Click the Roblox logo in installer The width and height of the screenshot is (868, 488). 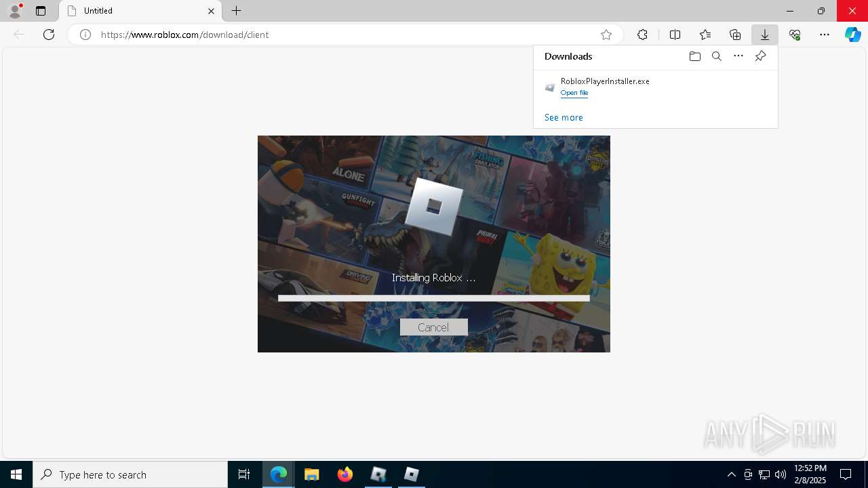[x=433, y=206]
